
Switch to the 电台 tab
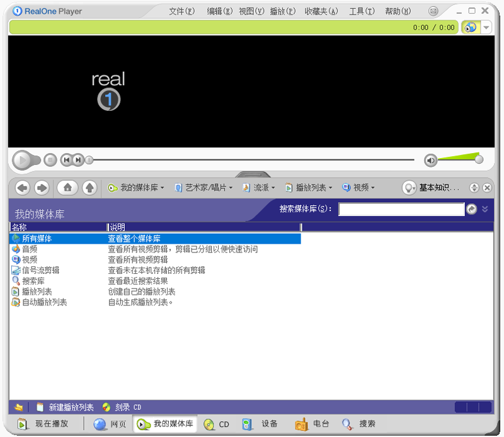click(x=312, y=424)
